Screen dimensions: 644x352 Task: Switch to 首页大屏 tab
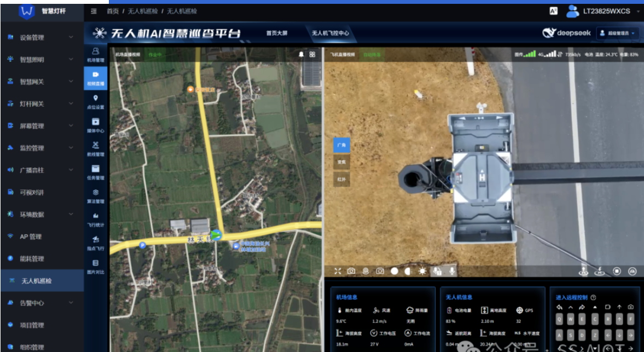point(276,33)
